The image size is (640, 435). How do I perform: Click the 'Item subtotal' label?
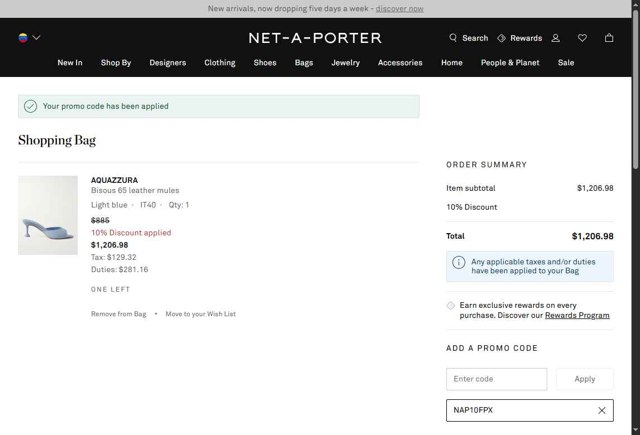(x=471, y=188)
